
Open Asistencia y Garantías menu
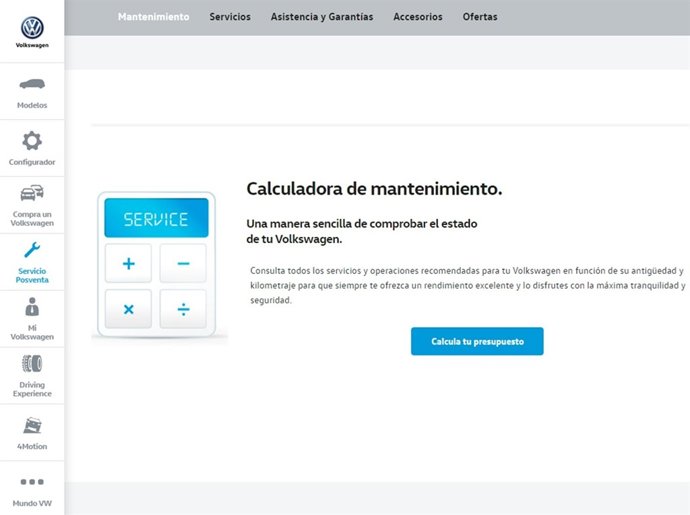click(322, 17)
